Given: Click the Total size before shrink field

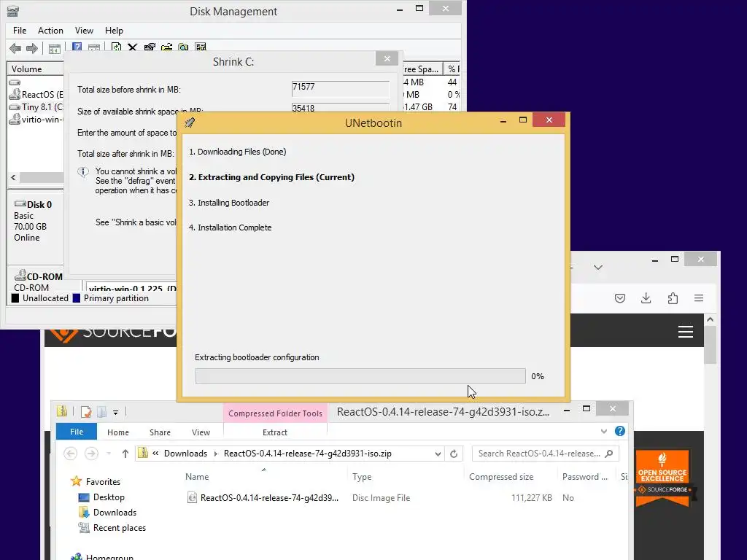Looking at the screenshot, I should pyautogui.click(x=341, y=89).
